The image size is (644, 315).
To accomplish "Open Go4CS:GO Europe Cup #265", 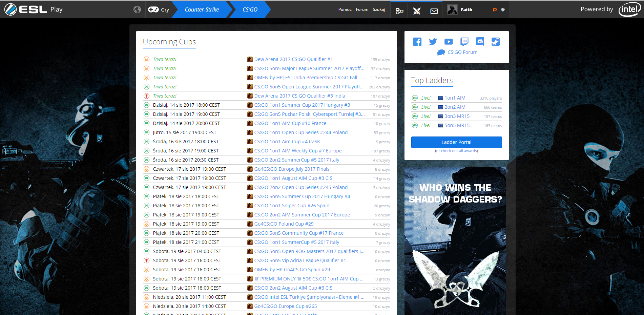I will [x=286, y=306].
